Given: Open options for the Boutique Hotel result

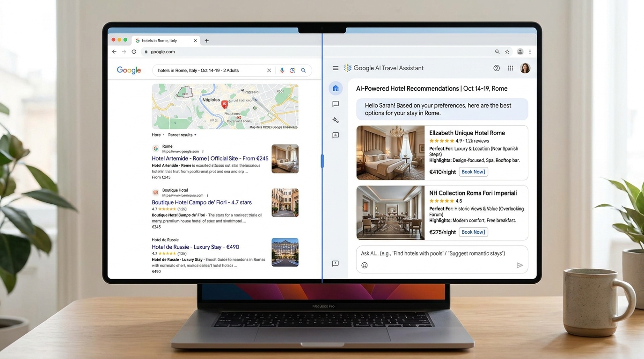Looking at the screenshot, I should coord(207,195).
